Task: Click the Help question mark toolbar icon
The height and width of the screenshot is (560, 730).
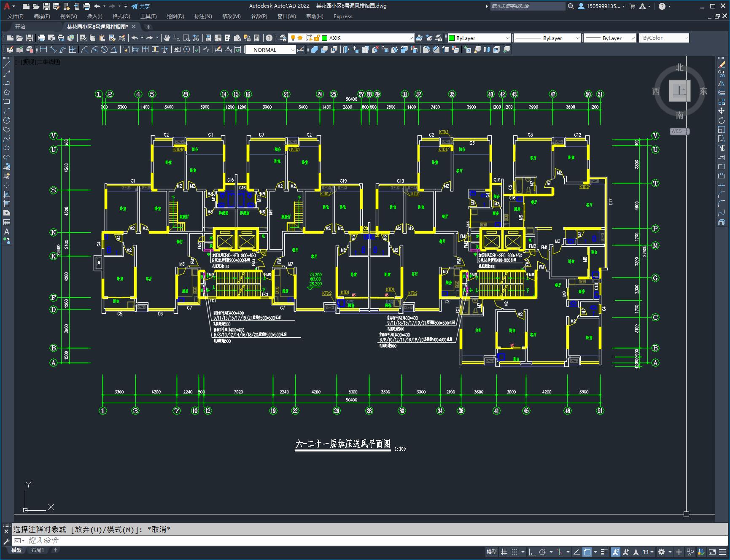Action: pos(269,38)
